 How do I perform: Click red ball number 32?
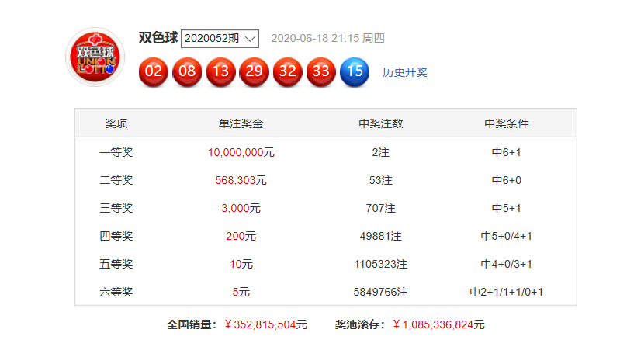click(x=287, y=71)
